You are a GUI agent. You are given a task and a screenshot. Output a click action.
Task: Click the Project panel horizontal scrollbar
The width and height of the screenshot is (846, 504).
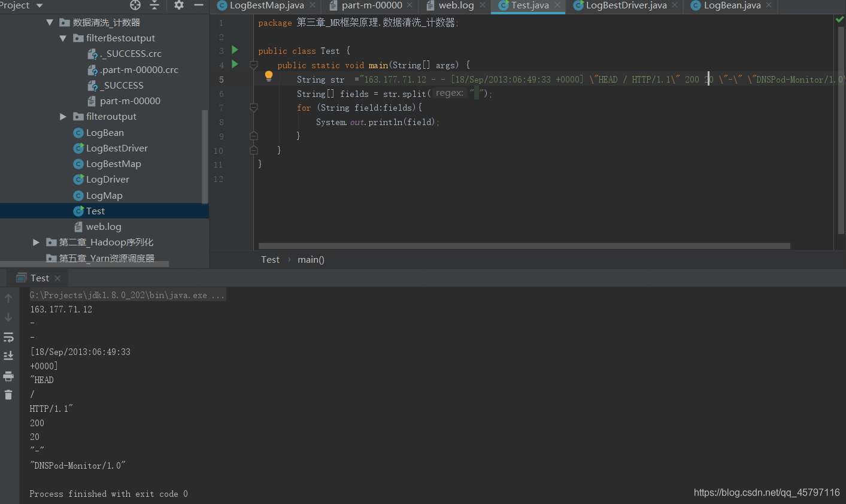click(x=84, y=264)
